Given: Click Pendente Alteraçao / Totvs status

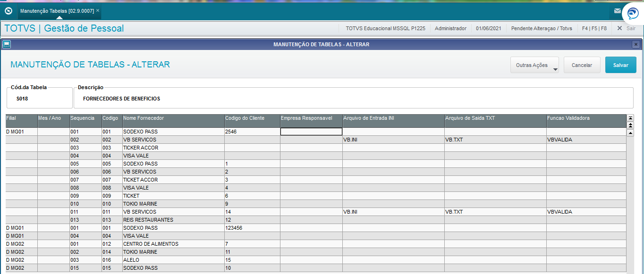Looking at the screenshot, I should pyautogui.click(x=542, y=28).
